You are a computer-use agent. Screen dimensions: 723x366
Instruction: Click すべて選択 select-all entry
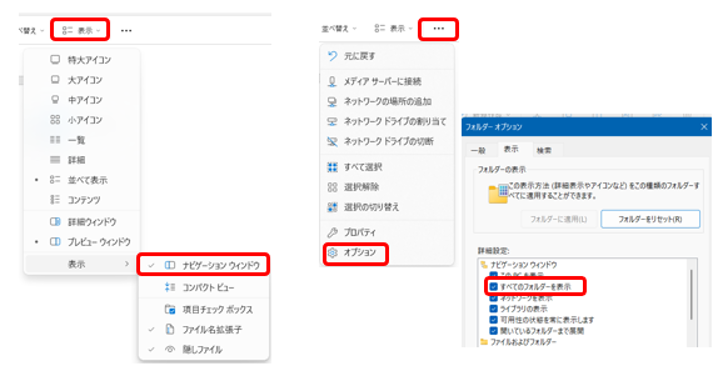386,167
